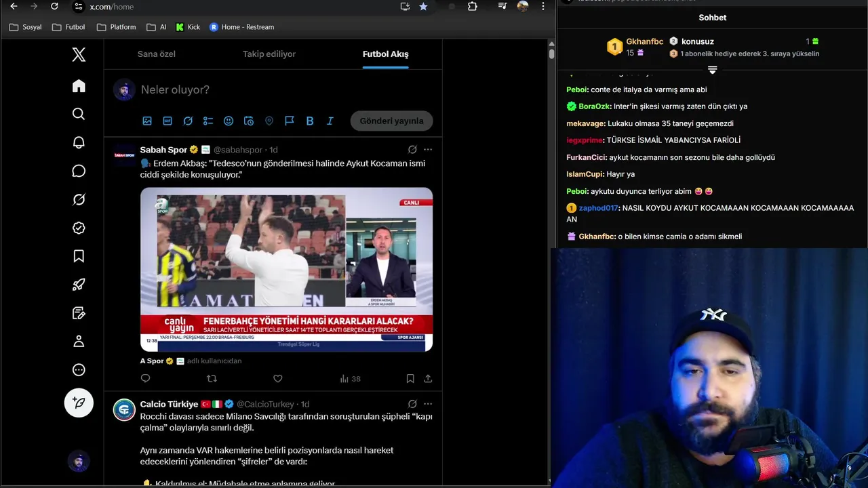The height and width of the screenshot is (488, 868).
Task: Switch to Sana özel tab
Action: [x=157, y=54]
